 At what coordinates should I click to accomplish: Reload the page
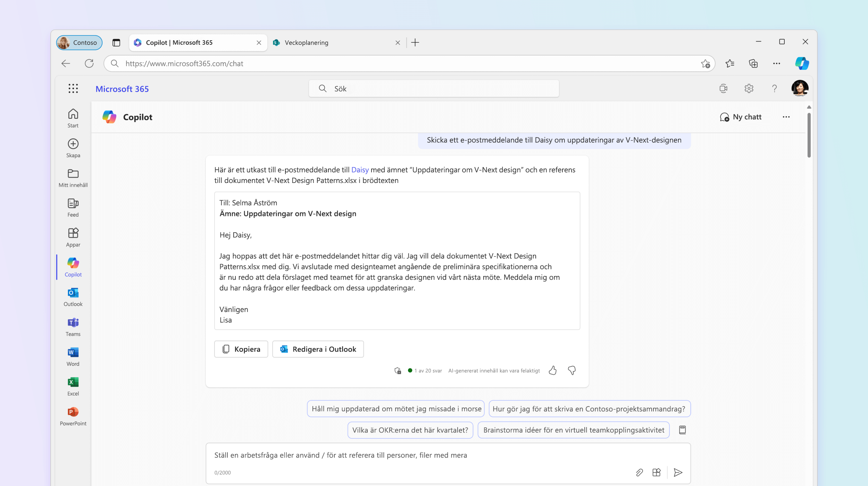(89, 64)
